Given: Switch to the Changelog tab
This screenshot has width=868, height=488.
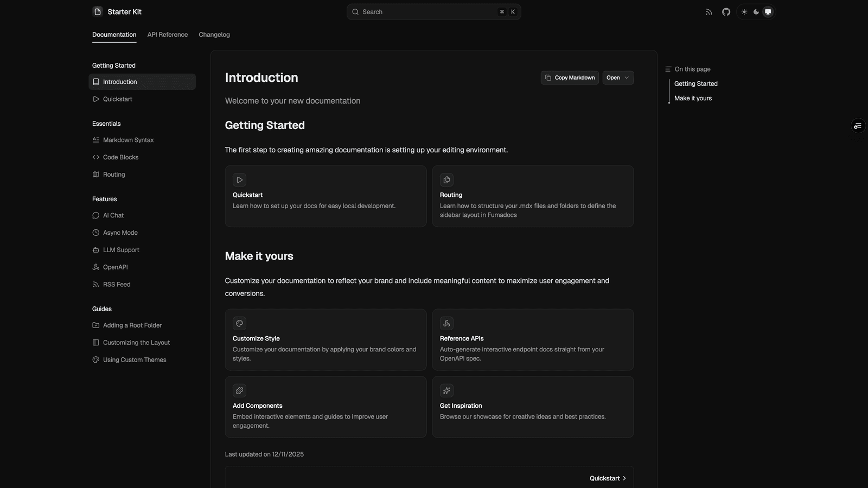Looking at the screenshot, I should (x=214, y=35).
